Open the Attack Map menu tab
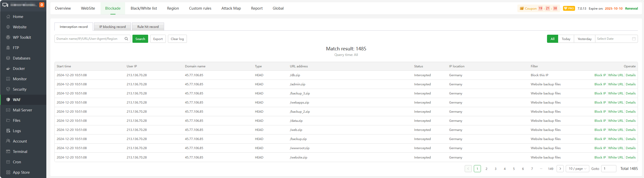Screen dimensions: 644x178 231,8
